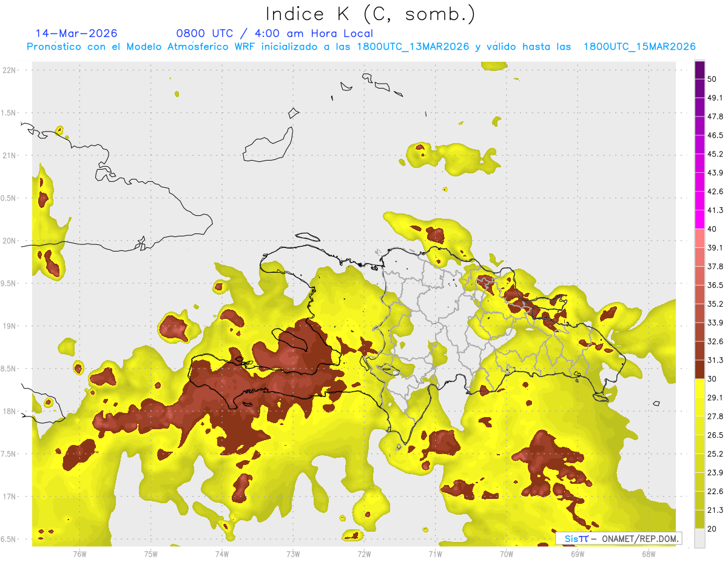Click the colorbar value '50'
Viewport: 728px width, 562px height.
[712, 79]
